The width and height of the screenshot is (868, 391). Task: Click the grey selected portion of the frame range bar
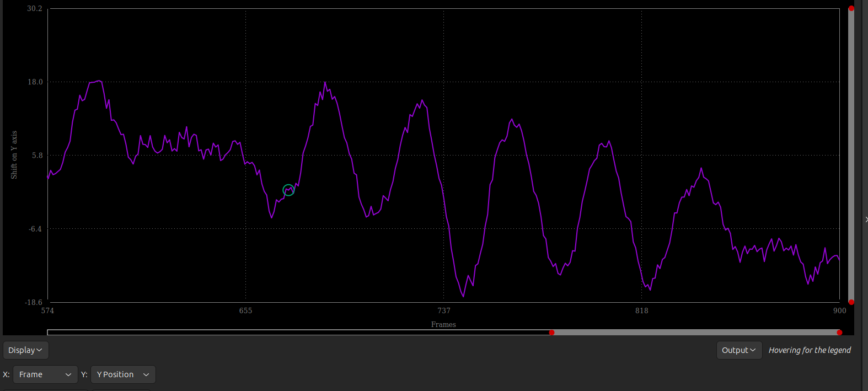click(x=695, y=333)
